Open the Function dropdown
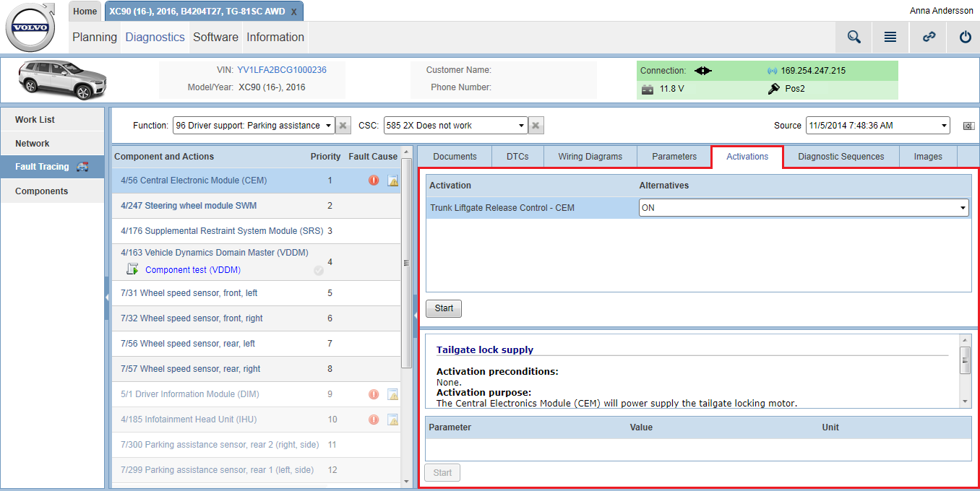Screen dimensions: 980x491 click(x=254, y=126)
